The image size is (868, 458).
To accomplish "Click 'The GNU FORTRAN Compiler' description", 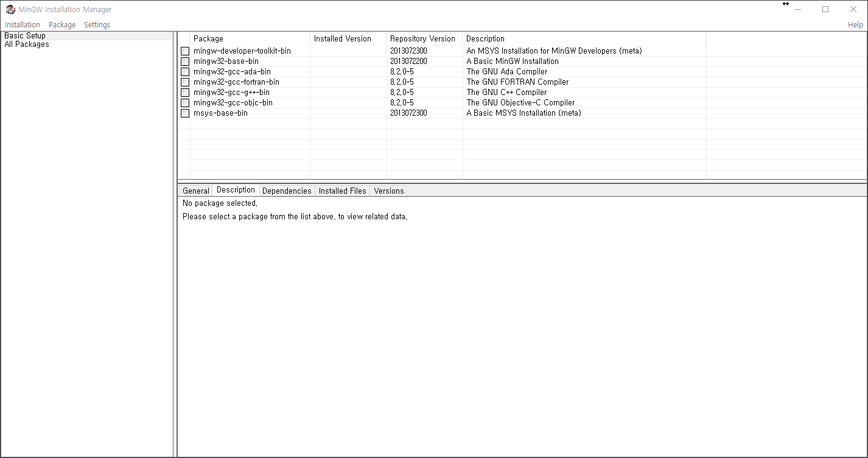I will tap(517, 82).
